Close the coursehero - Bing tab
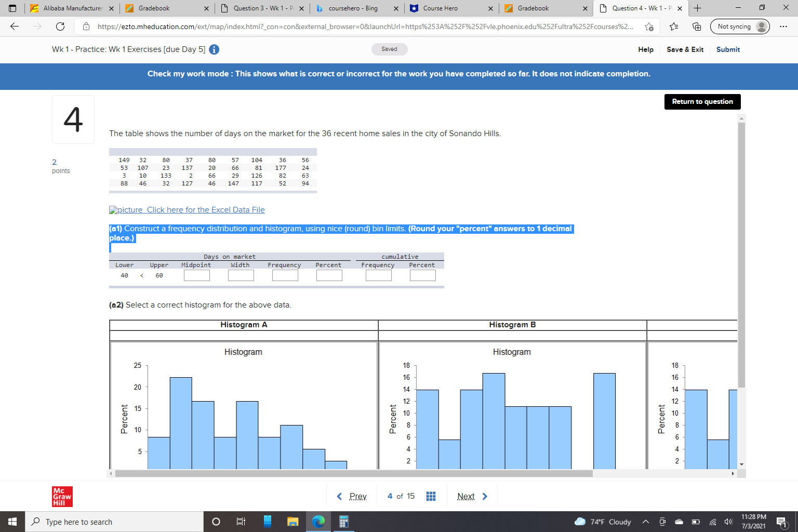Viewport: 798px width, 532px height. pyautogui.click(x=396, y=8)
